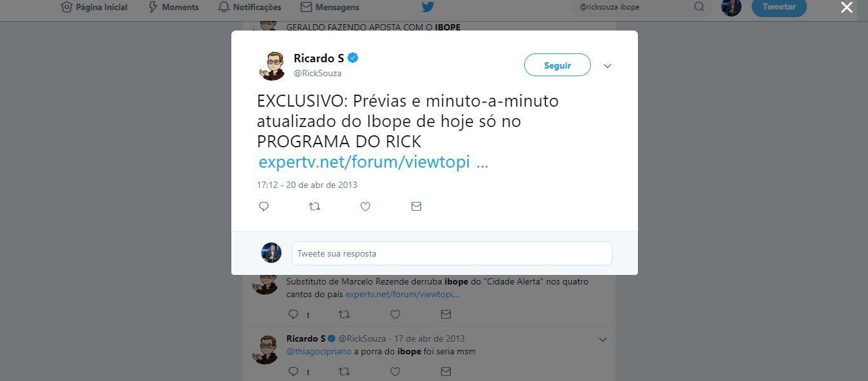This screenshot has height=381, width=868.
Task: Click the Seguir button
Action: pyautogui.click(x=557, y=65)
